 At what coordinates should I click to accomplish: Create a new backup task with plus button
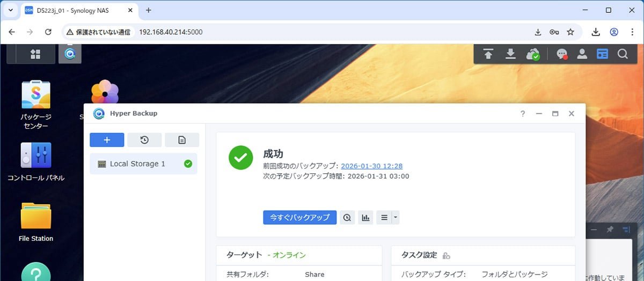click(x=107, y=140)
